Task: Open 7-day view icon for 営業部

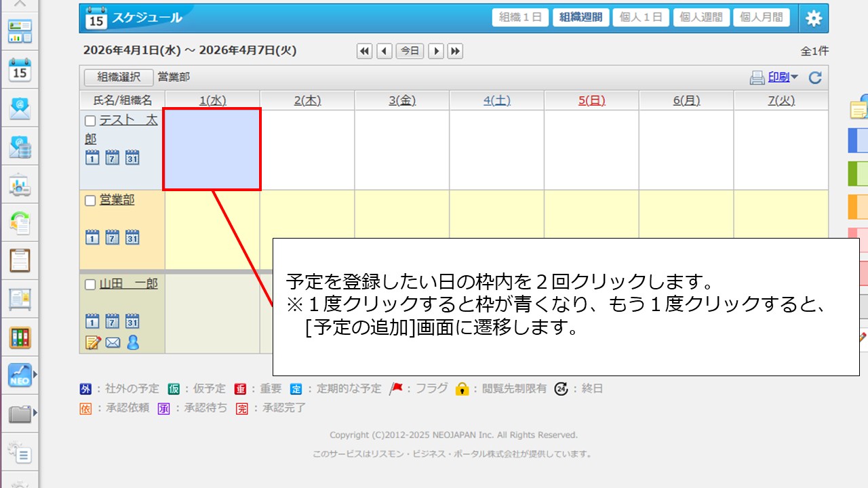Action: (113, 237)
